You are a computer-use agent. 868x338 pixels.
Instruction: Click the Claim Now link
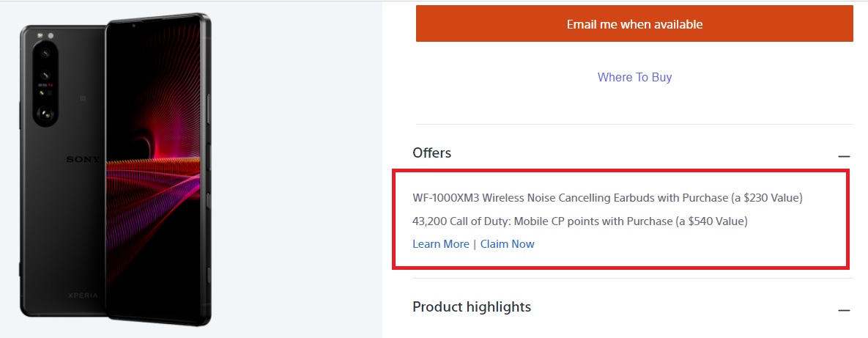(508, 244)
